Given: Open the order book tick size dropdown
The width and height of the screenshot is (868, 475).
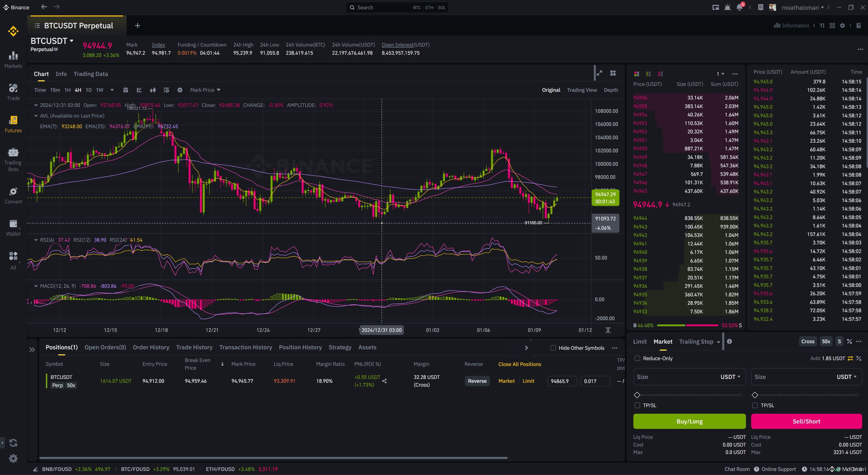Looking at the screenshot, I should (720, 74).
